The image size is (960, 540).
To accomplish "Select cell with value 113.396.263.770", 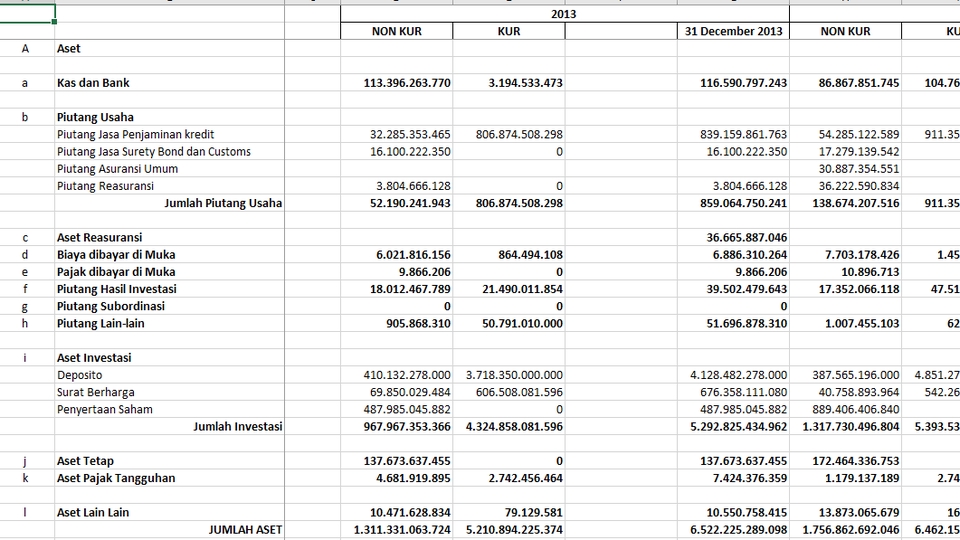I will tap(397, 83).
